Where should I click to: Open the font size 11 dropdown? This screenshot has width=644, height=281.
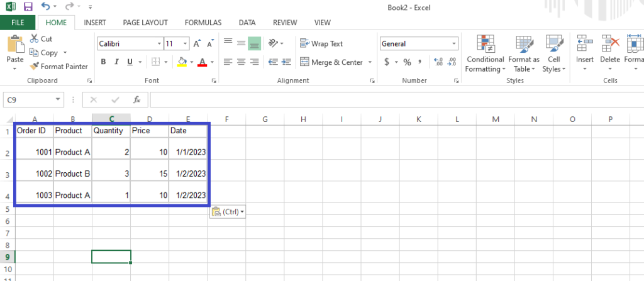pos(186,43)
